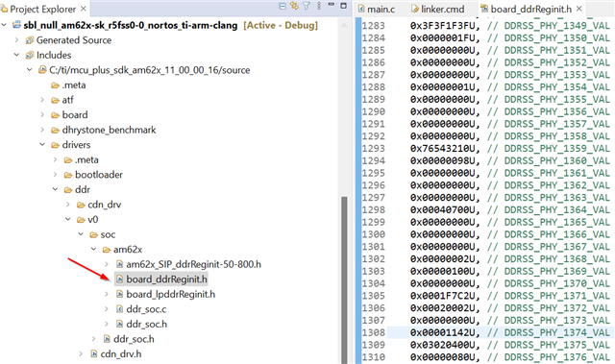Screen dimensions: 615x364
Task: Expand am62x_SIP_ddrReginit-50-800.h outline
Action: pyautogui.click(x=107, y=264)
